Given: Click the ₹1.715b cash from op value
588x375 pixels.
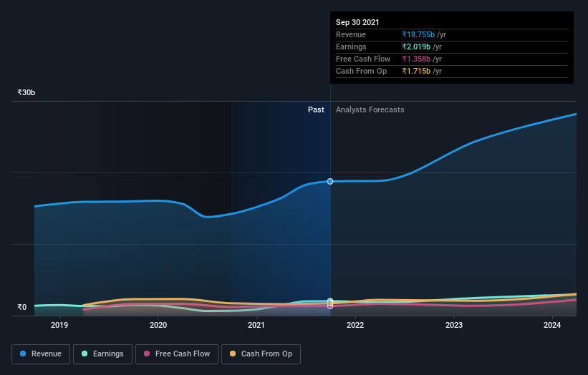Looking at the screenshot, I should [x=416, y=71].
